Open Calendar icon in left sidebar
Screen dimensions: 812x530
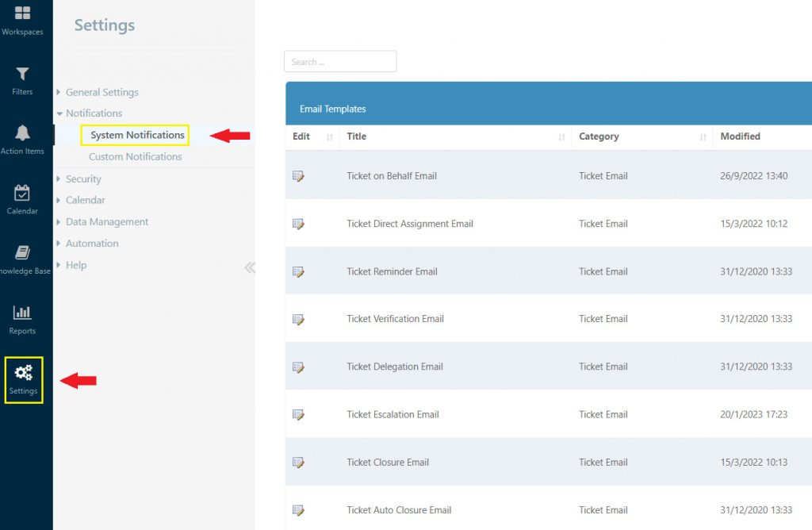coord(22,193)
